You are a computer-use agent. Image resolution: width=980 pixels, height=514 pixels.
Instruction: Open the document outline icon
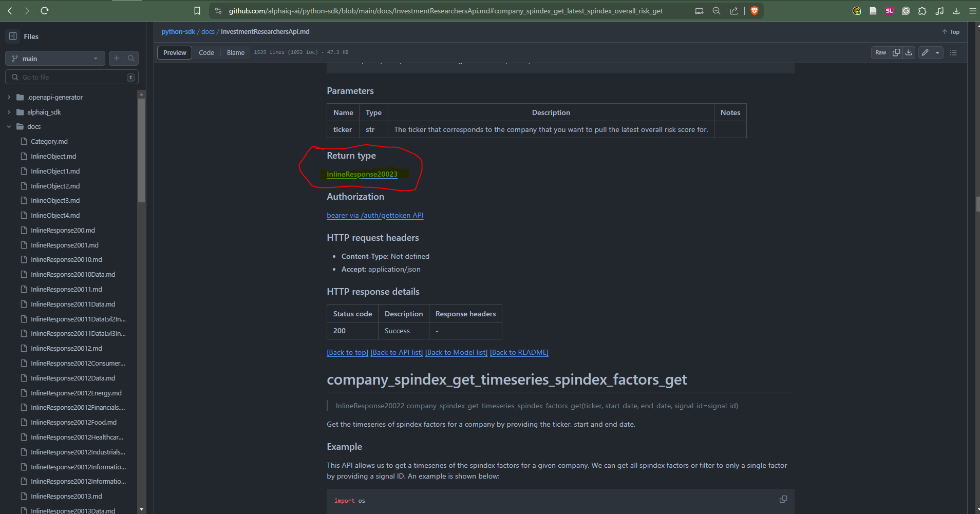(x=953, y=52)
